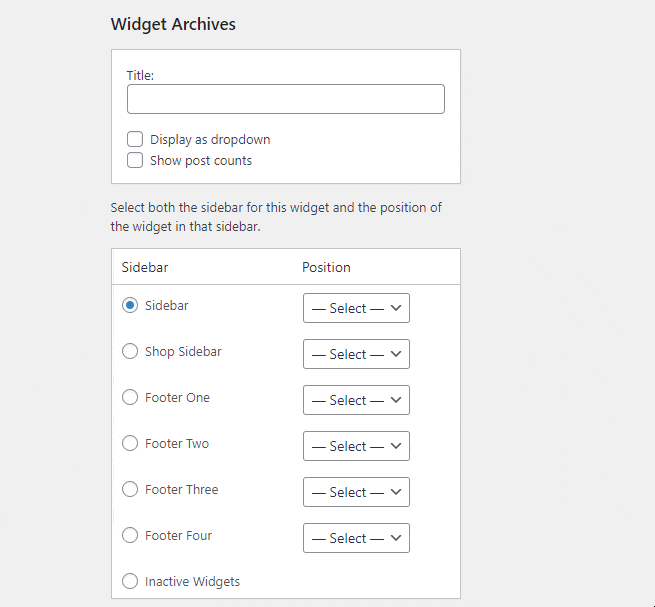Select the first 'Sidebar' radio button
655x607 pixels.
click(x=130, y=306)
